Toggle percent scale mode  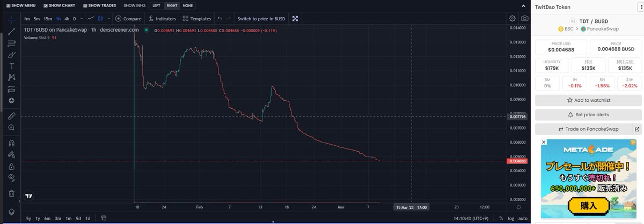(x=501, y=218)
